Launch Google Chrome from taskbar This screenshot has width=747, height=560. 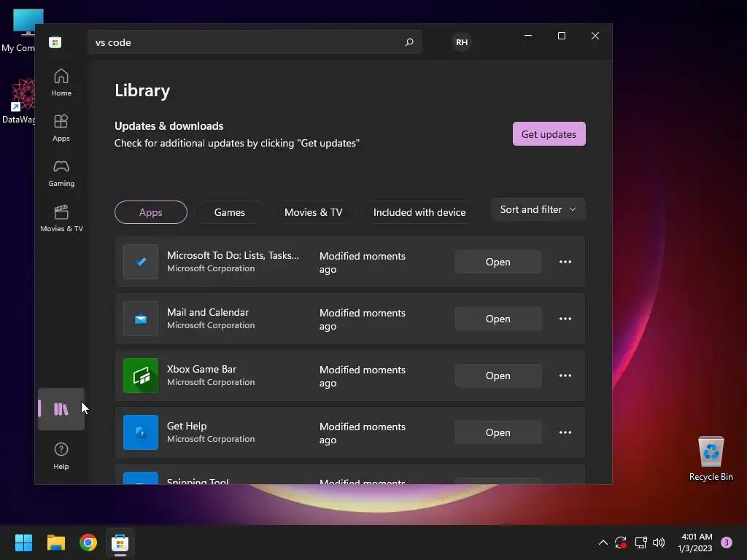click(x=88, y=542)
